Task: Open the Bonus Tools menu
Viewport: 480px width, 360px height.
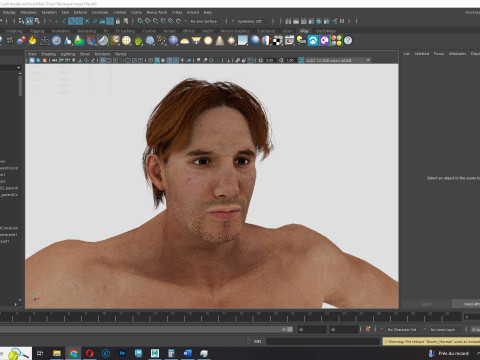Action: 157,12
